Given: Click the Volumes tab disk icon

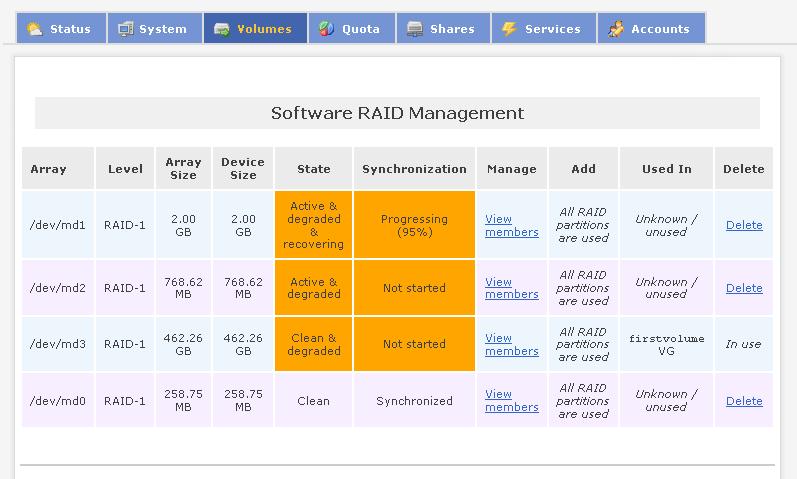Looking at the screenshot, I should [x=221, y=29].
